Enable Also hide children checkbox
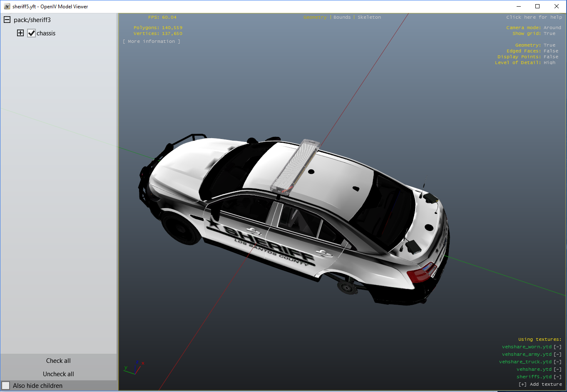This screenshot has width=567, height=392. [x=6, y=386]
